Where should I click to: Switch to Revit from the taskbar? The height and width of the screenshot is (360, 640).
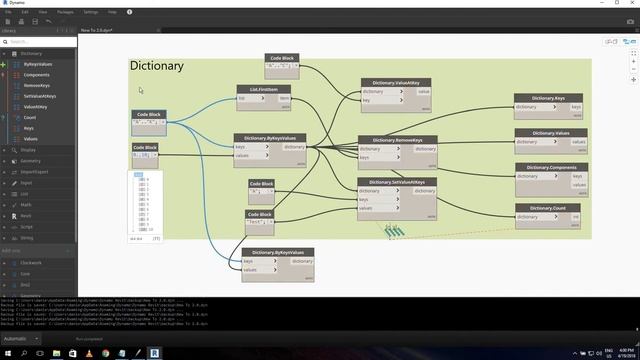154,353
